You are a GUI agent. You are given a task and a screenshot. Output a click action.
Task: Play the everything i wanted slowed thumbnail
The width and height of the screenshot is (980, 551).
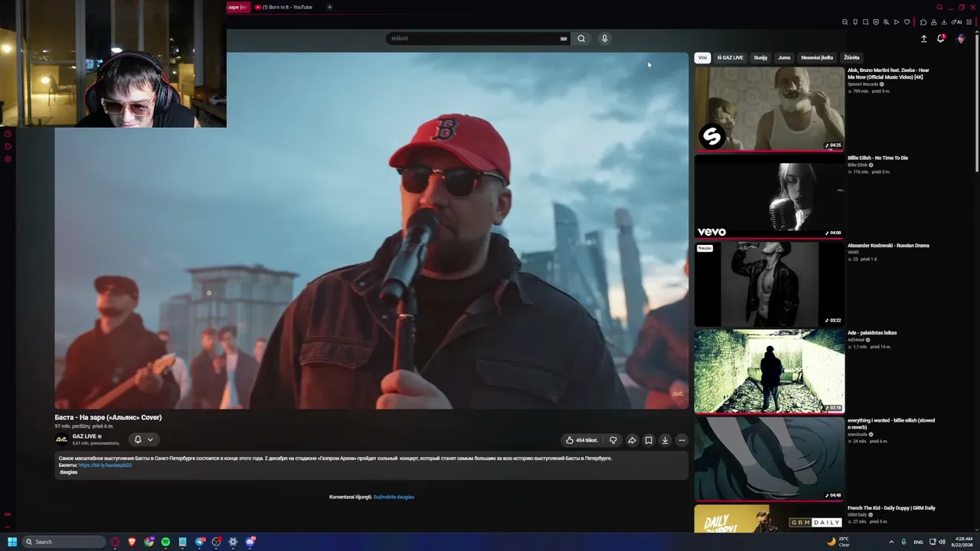click(769, 459)
